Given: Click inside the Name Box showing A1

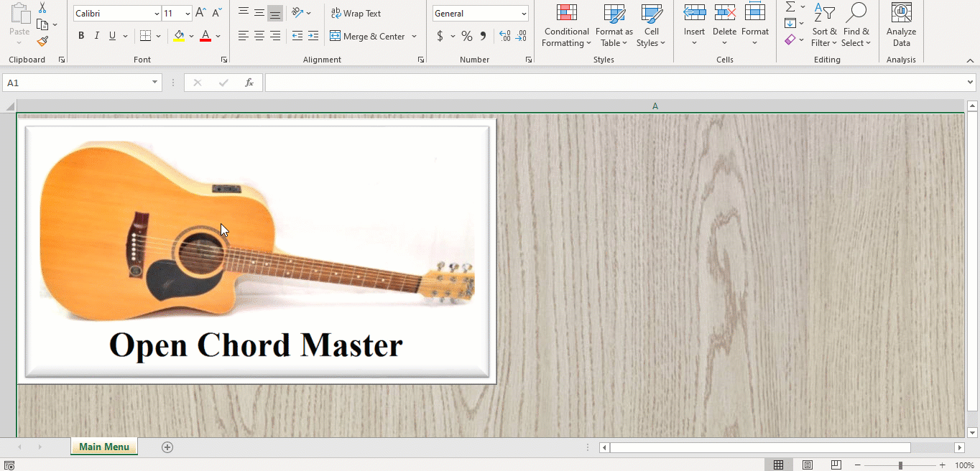Looking at the screenshot, I should pyautogui.click(x=79, y=82).
